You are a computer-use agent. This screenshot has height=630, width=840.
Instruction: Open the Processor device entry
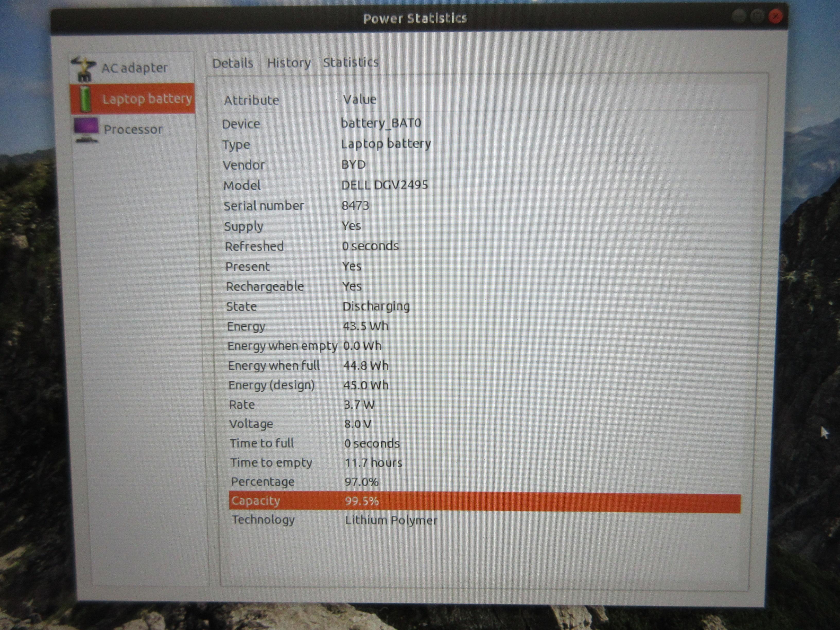(133, 129)
